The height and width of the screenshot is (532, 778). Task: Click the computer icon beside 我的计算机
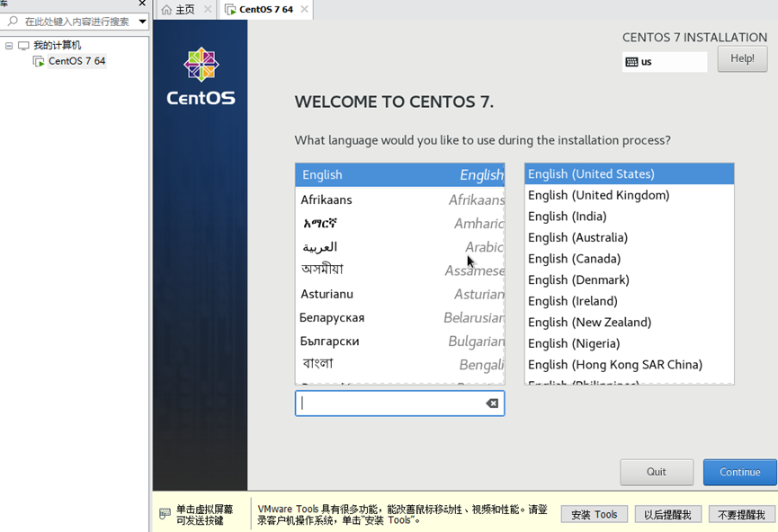click(x=23, y=46)
